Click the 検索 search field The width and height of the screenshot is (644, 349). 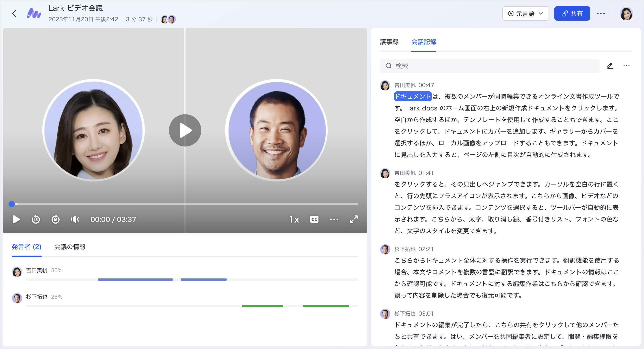[489, 66]
